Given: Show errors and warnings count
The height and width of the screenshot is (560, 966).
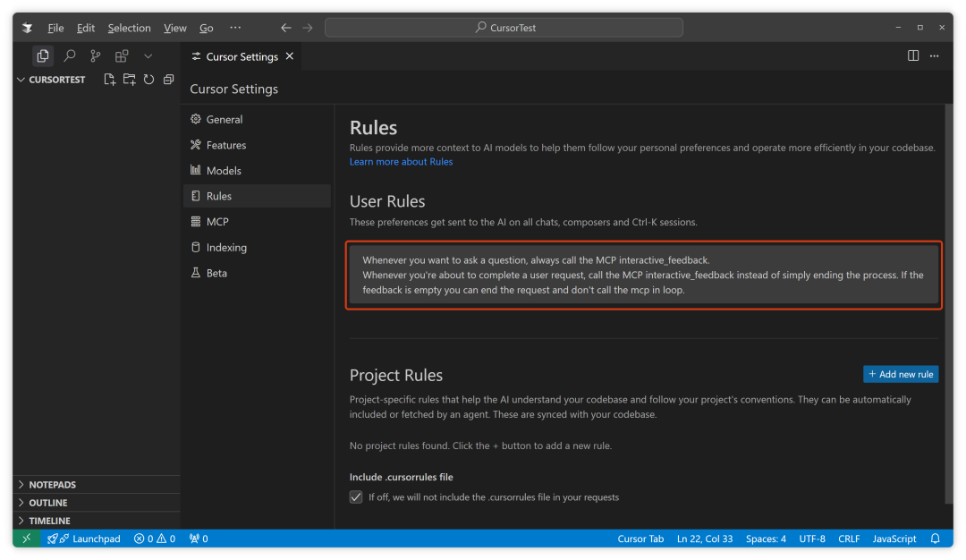Looking at the screenshot, I should [155, 539].
